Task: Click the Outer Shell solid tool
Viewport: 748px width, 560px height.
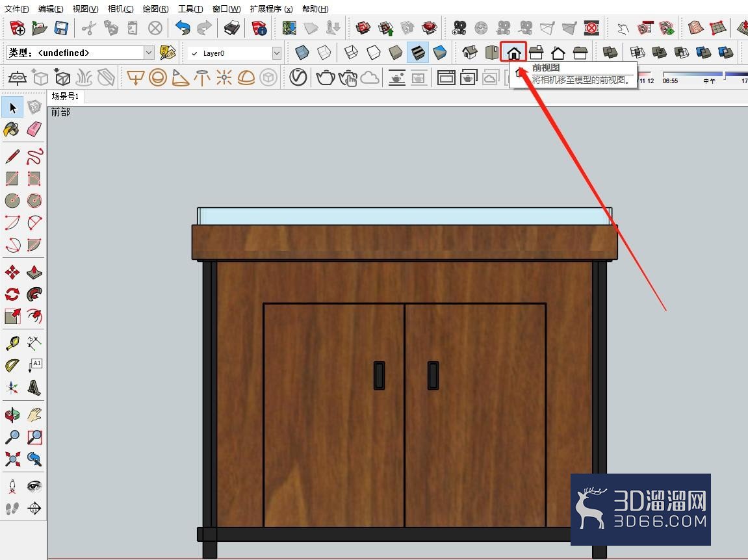Action: [x=610, y=52]
